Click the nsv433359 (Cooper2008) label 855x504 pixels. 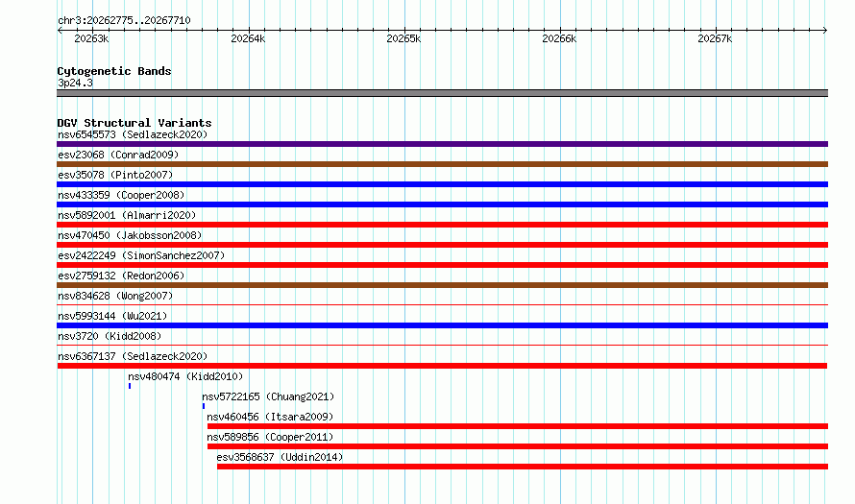click(x=121, y=195)
